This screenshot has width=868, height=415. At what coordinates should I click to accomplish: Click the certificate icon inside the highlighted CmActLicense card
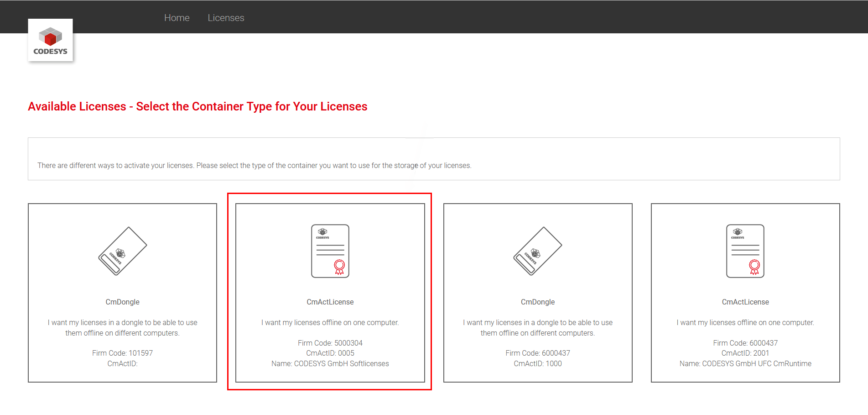coord(330,251)
